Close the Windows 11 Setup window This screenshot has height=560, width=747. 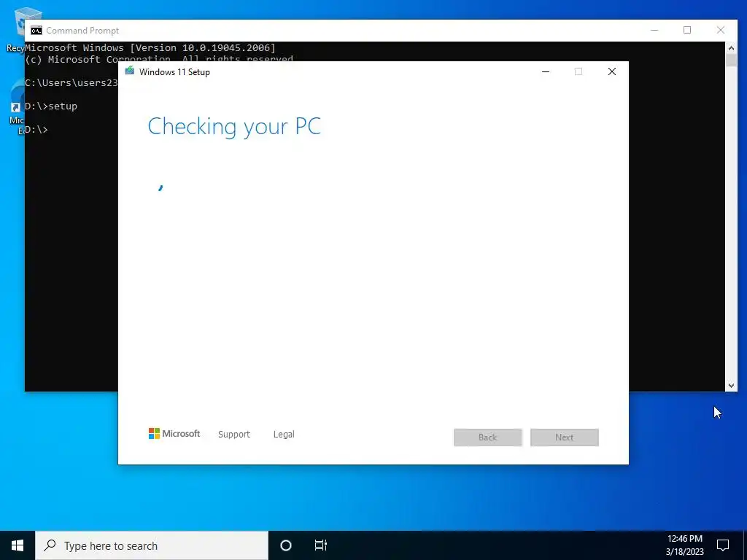612,71
